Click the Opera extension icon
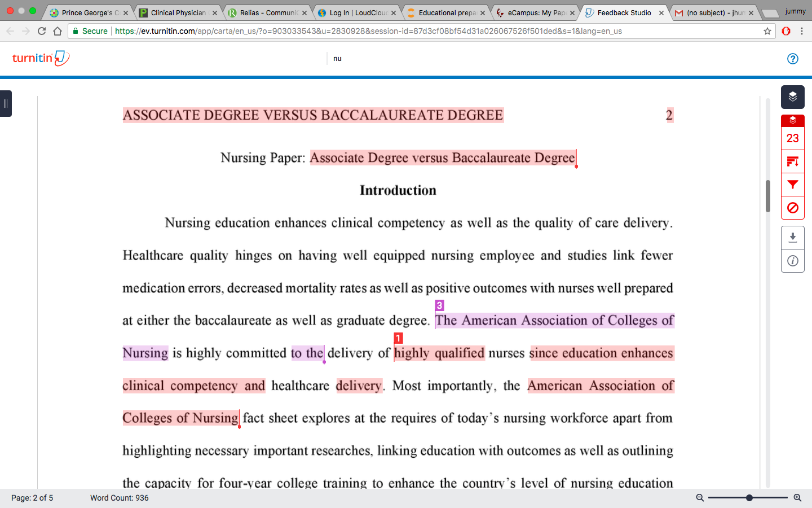Viewport: 812px width, 508px height. click(786, 31)
